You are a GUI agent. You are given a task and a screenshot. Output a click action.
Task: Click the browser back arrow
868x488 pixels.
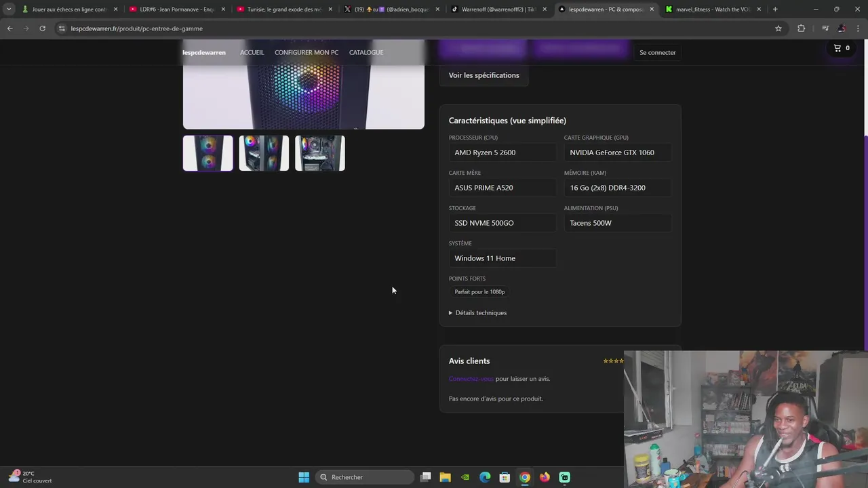coord(9,28)
